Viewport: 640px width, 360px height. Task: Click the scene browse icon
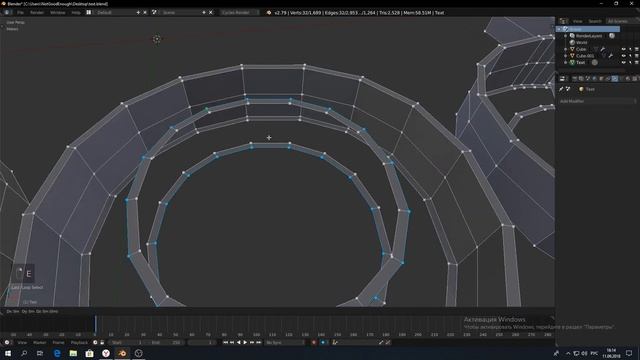pos(154,13)
